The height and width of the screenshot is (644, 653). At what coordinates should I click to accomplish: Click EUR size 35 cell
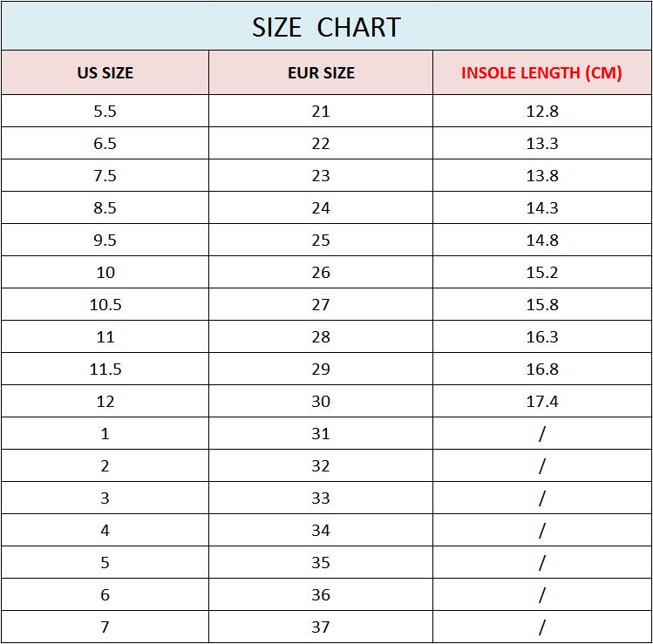pyautogui.click(x=321, y=563)
